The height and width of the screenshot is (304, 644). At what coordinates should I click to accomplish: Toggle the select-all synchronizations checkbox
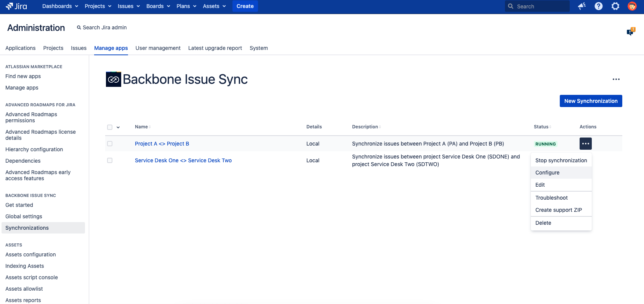point(110,127)
